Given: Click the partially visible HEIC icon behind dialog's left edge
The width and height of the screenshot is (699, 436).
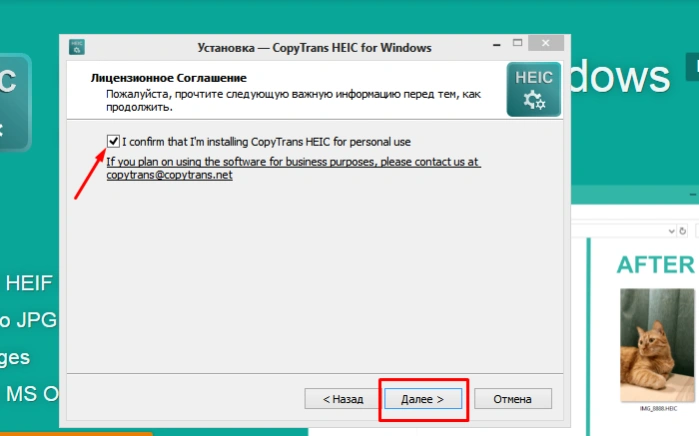Looking at the screenshot, I should coord(15,103).
